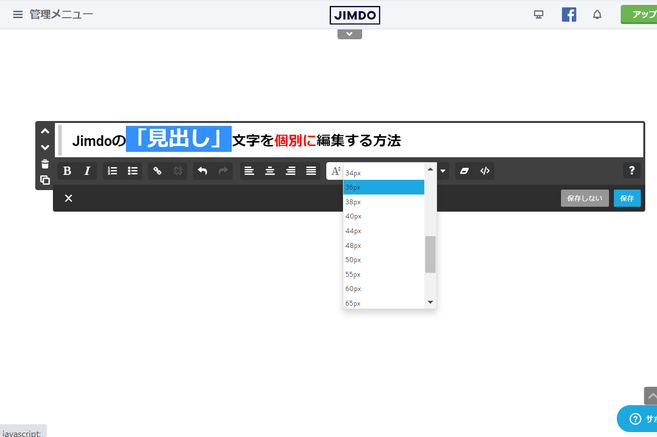Close the editor with X icon
Viewport: 657px width, 437px height.
69,198
